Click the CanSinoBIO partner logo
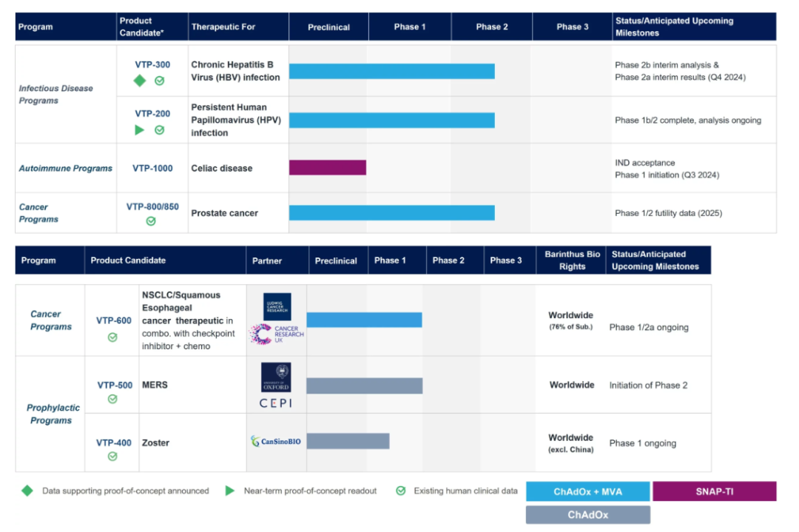Image resolution: width=799 pixels, height=532 pixels. coord(276,441)
